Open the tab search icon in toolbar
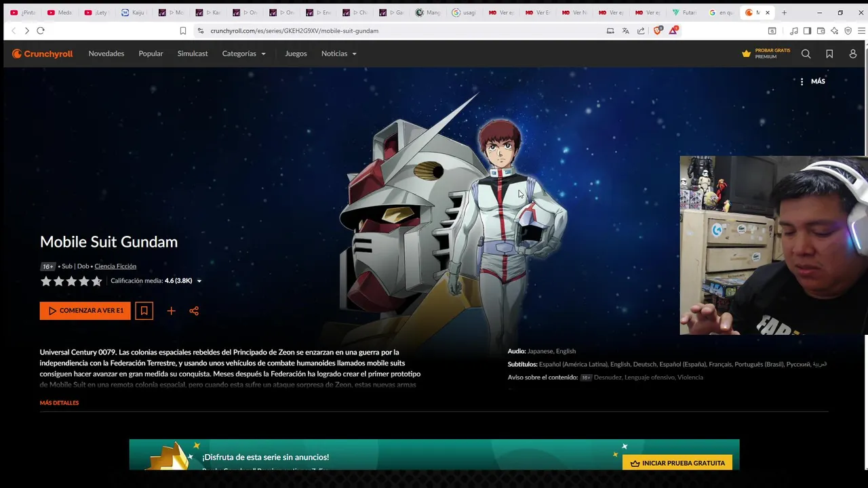The image size is (868, 488). tap(772, 30)
